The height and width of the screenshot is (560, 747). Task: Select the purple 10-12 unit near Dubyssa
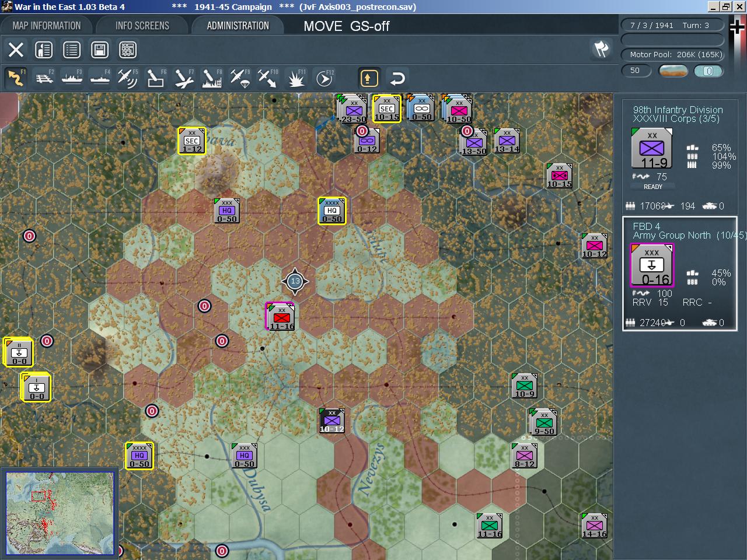point(331,421)
